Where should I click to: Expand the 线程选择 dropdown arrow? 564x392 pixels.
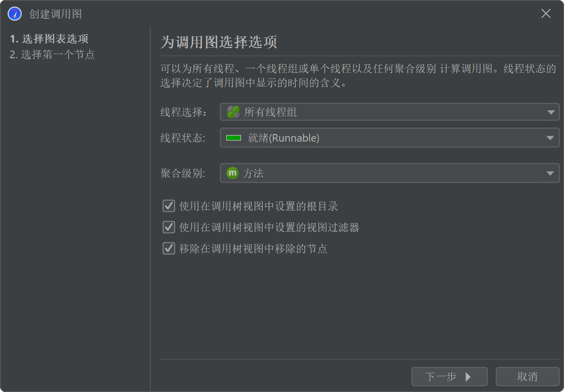(x=551, y=112)
